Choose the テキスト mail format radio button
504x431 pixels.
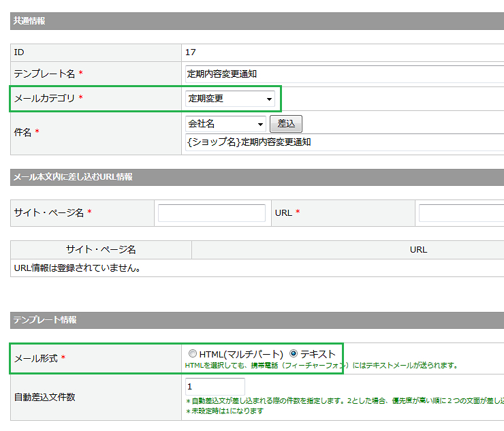click(294, 354)
